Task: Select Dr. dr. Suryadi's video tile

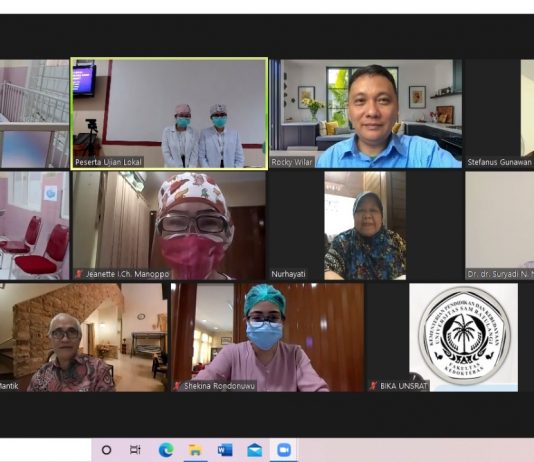Action: pos(499,226)
